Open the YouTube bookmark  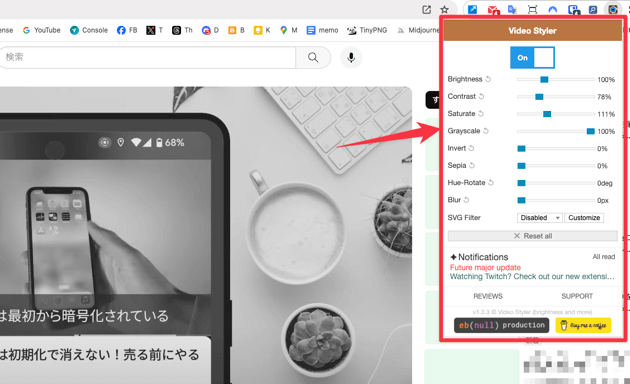41,30
